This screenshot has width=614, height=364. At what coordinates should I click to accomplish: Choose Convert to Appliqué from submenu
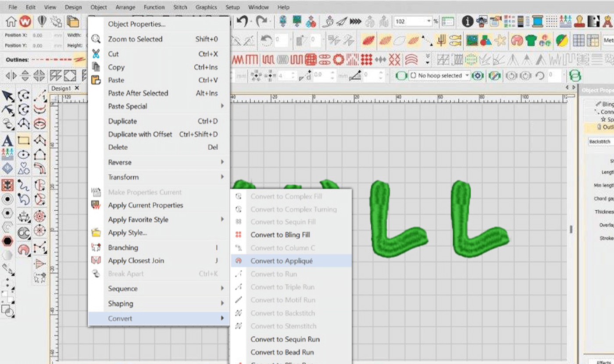(x=281, y=261)
